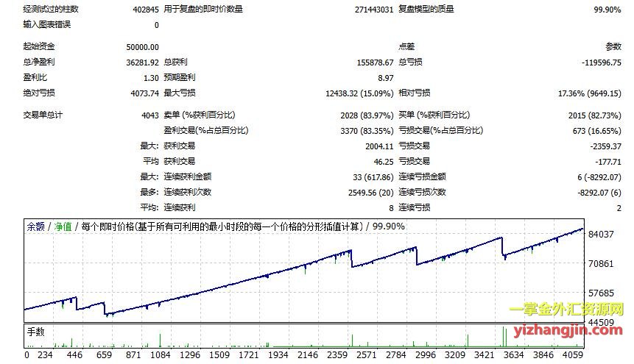
Task: Click the 余额 legend label above the chart
Action: [35, 226]
